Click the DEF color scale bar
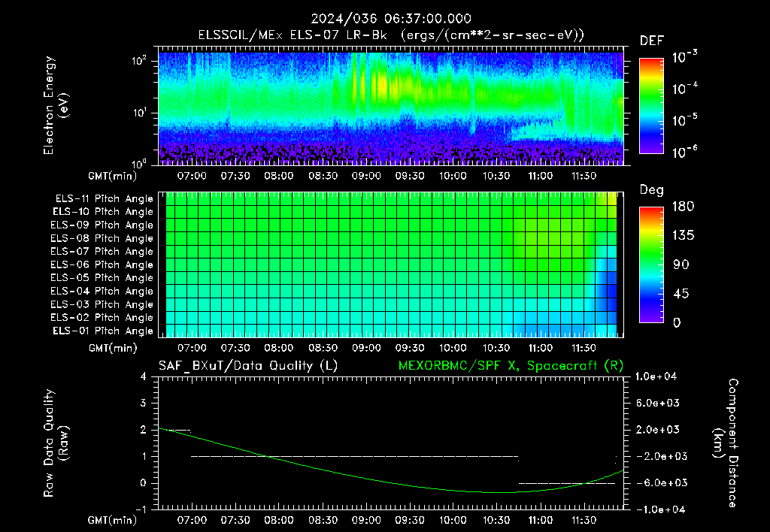 click(x=651, y=106)
